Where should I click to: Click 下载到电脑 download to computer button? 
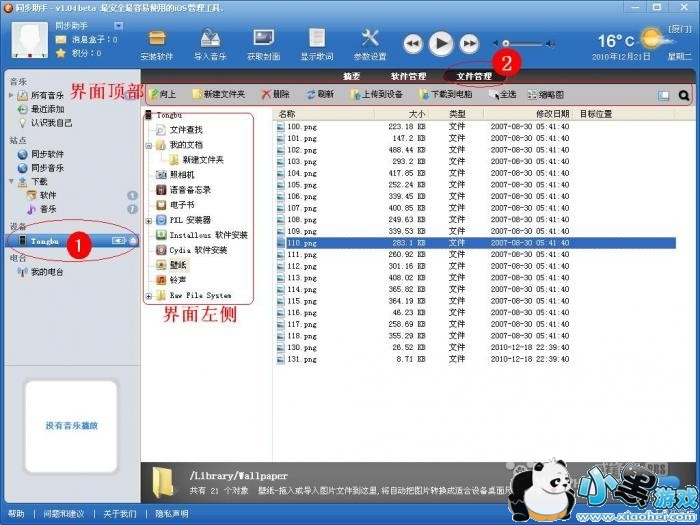click(446, 94)
